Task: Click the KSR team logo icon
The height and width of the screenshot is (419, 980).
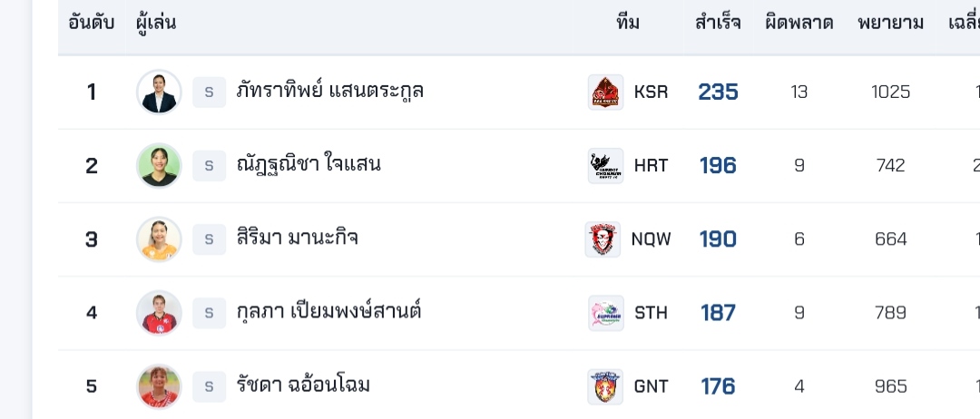Action: coord(605,93)
